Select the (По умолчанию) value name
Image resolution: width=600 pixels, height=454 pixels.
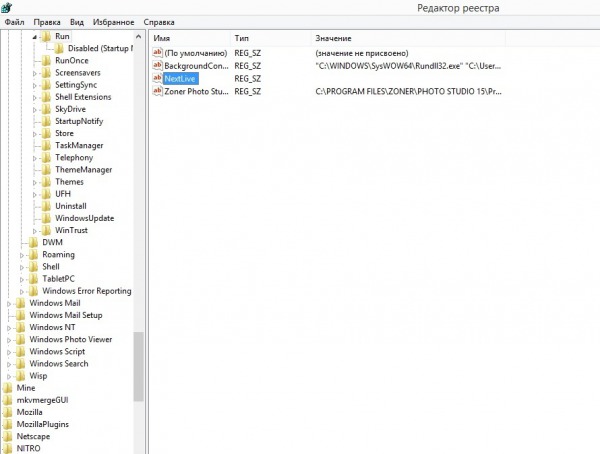click(x=196, y=53)
